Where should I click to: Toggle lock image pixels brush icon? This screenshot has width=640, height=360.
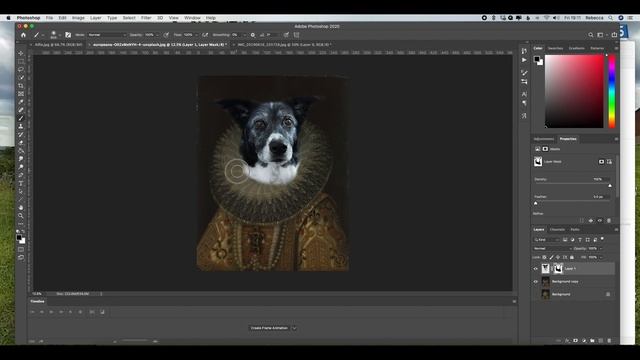551,258
